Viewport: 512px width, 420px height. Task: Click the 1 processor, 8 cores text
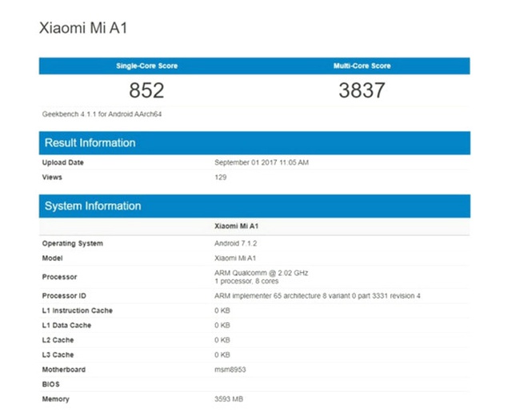(246, 281)
